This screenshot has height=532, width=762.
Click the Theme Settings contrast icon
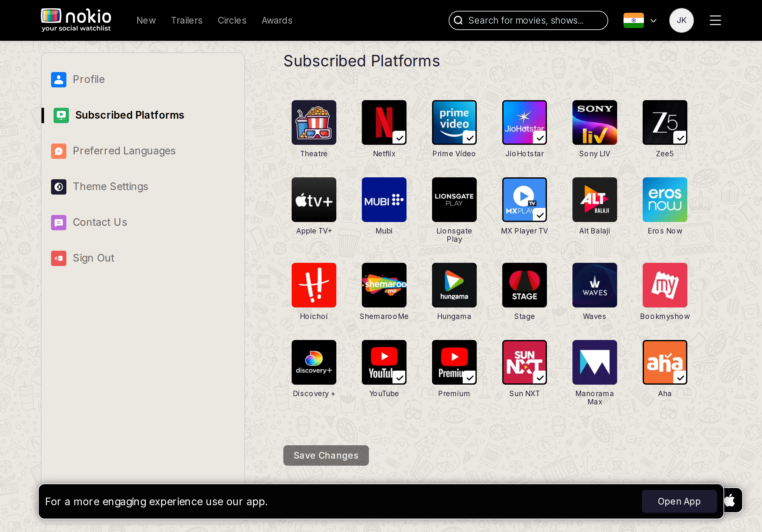point(59,187)
